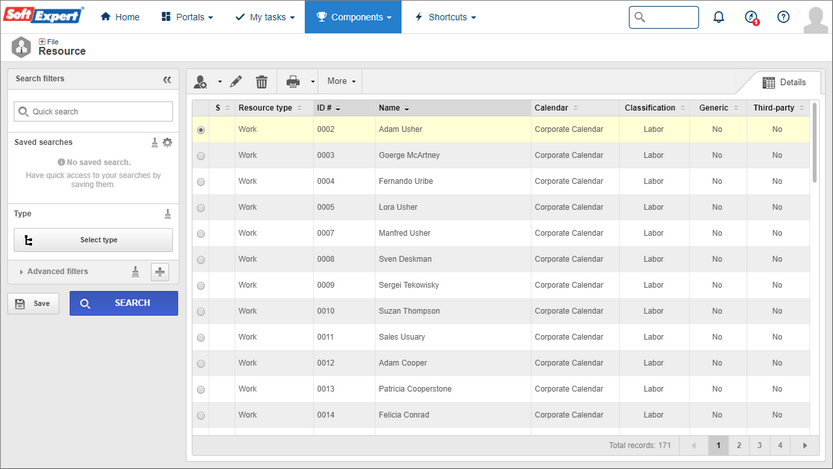Click the new resource person icon

pyautogui.click(x=200, y=82)
